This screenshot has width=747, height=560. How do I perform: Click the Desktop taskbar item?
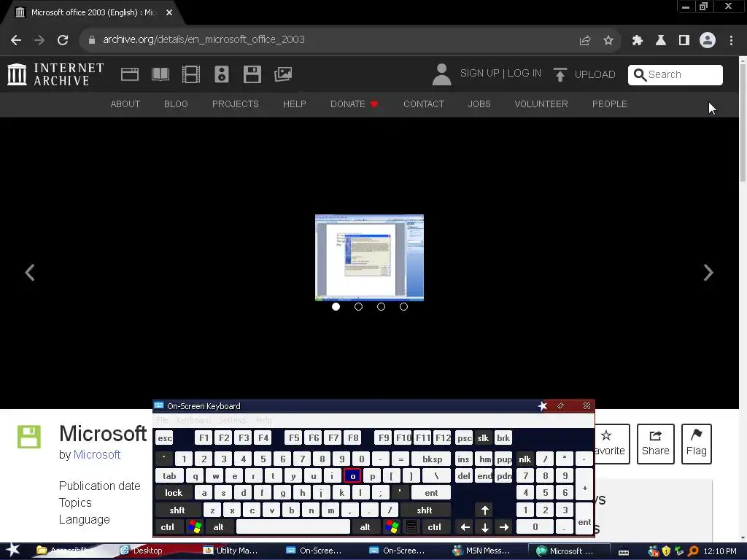[x=142, y=551]
